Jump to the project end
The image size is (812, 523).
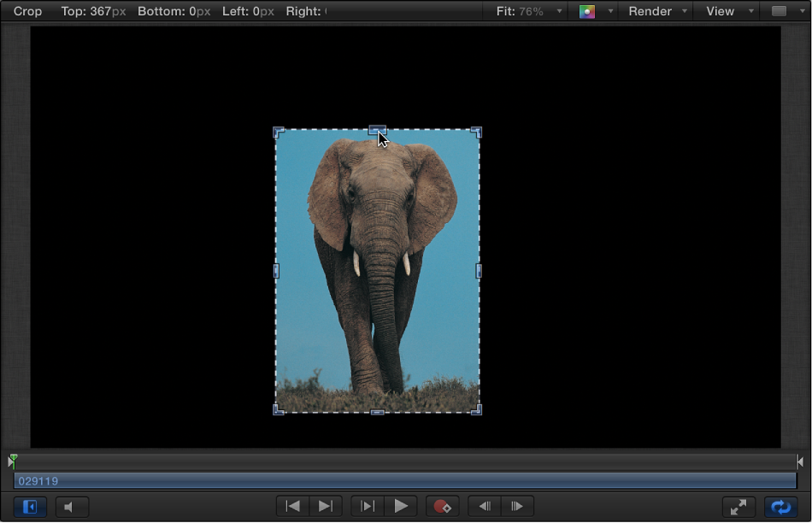click(x=325, y=507)
